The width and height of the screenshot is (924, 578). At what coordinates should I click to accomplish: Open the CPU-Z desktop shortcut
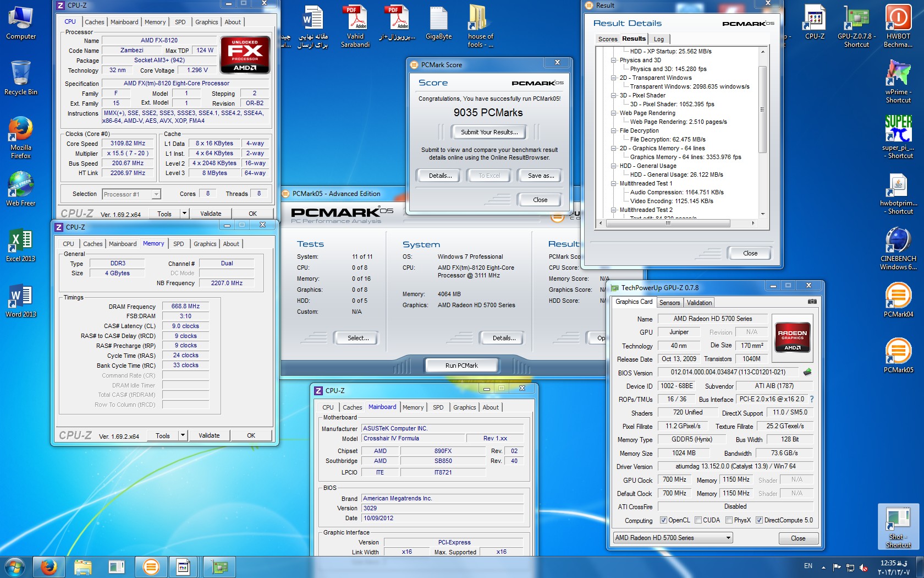tap(815, 22)
